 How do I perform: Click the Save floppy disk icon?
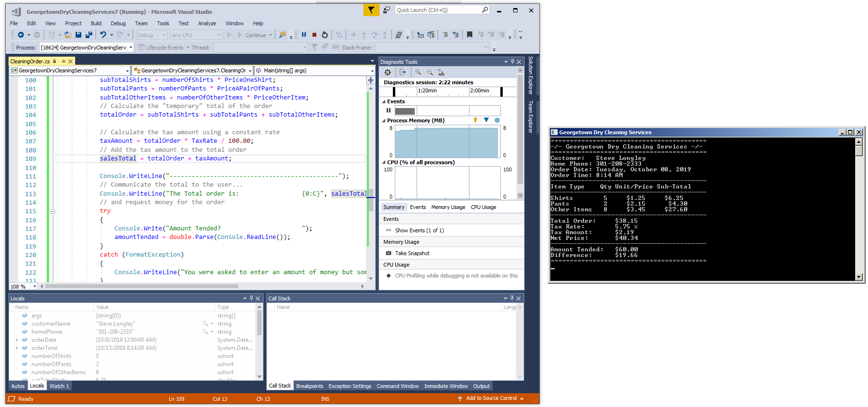(78, 35)
